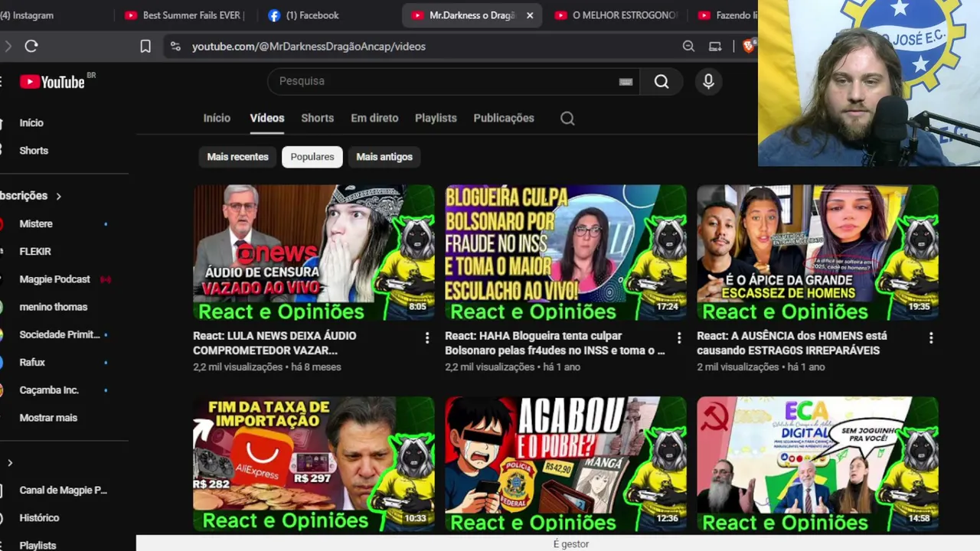980x551 pixels.
Task: Open Histórico in the sidebar
Action: point(39,518)
